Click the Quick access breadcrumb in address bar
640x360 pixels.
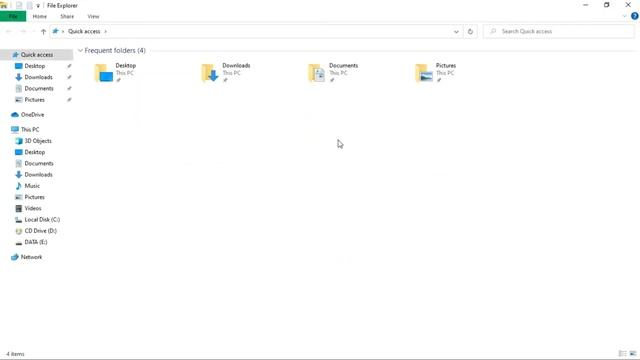(x=84, y=31)
